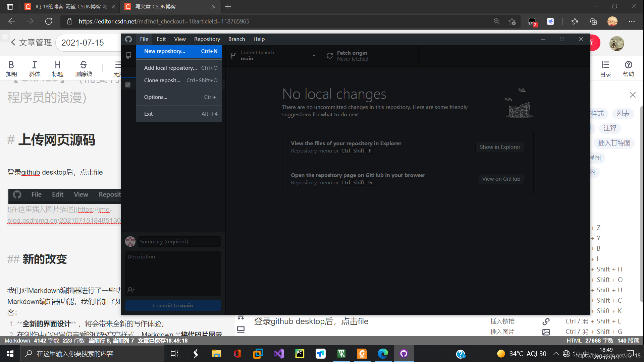Click the Summary (required) input field

pos(179,241)
